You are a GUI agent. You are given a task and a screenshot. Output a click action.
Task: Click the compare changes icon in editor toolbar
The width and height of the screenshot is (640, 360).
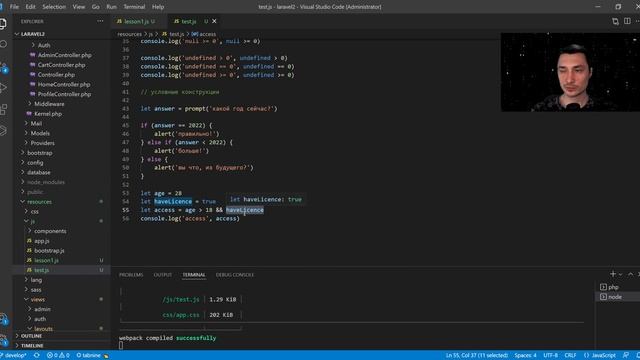(615, 21)
